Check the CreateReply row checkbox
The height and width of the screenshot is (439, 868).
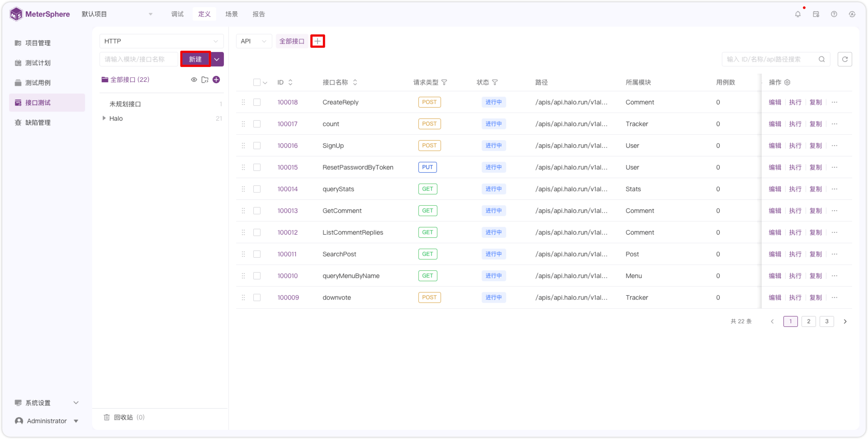tap(257, 102)
